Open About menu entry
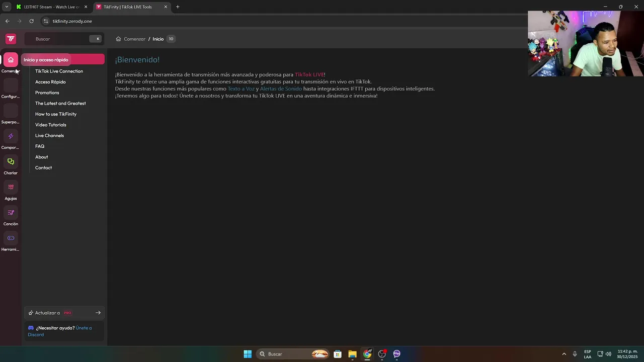The width and height of the screenshot is (644, 362). (42, 157)
